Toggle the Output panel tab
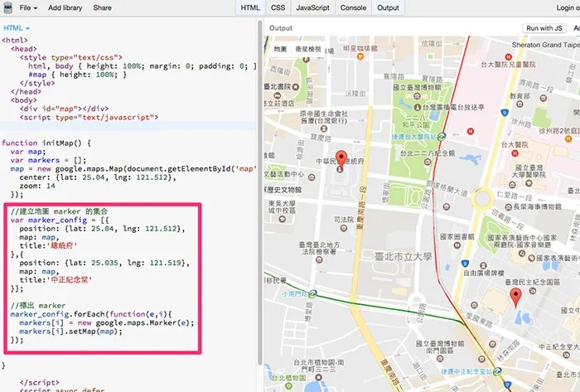580x392 pixels. (388, 7)
